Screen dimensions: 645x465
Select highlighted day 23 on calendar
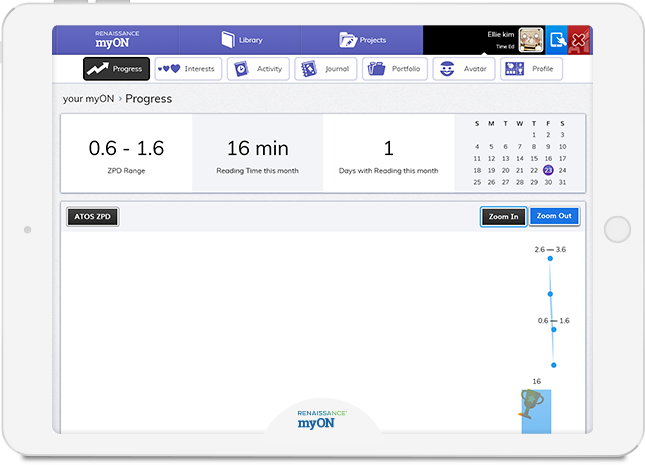pos(548,170)
